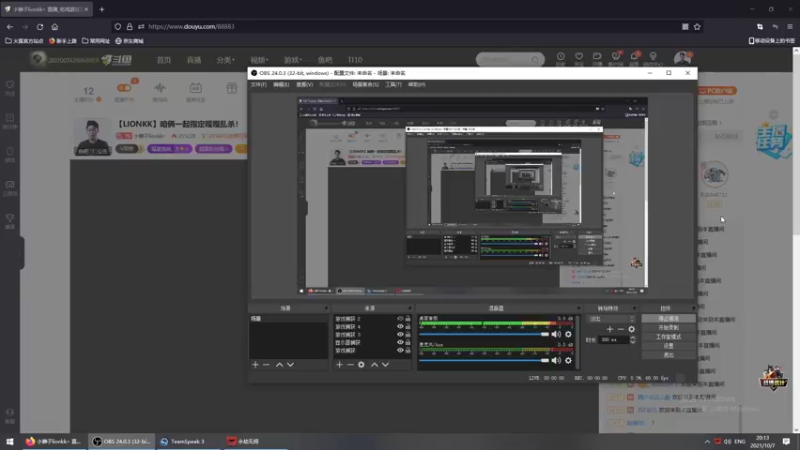
Task: Expand the Douyu video menu dropdown
Action: (x=259, y=60)
